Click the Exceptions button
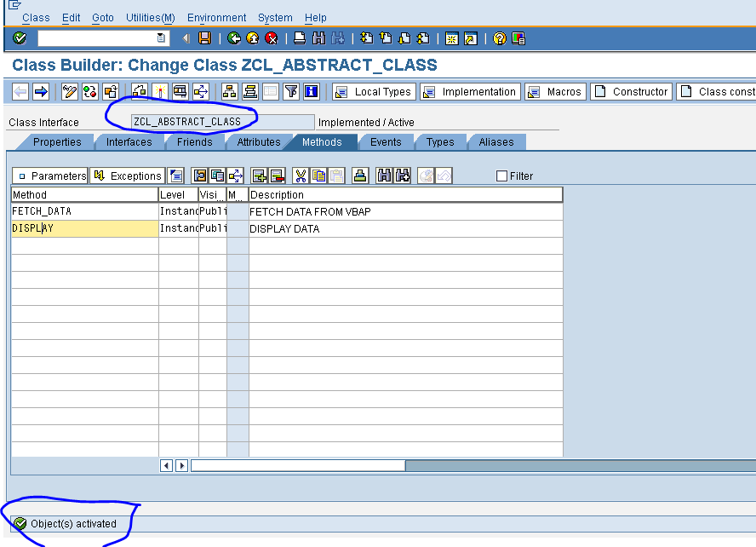Image resolution: width=756 pixels, height=547 pixels. [x=128, y=176]
